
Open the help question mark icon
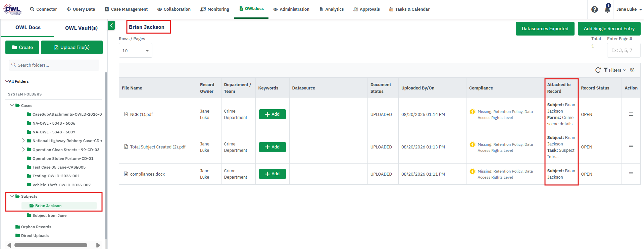coord(594,9)
